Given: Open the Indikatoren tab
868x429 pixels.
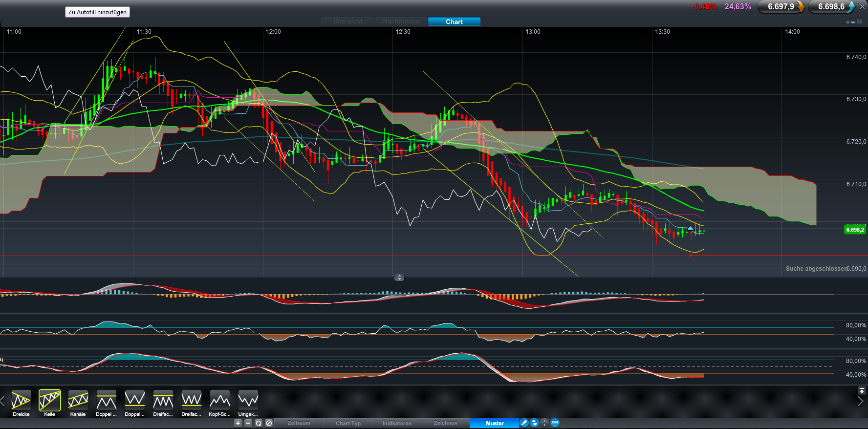Looking at the screenshot, I should [397, 423].
